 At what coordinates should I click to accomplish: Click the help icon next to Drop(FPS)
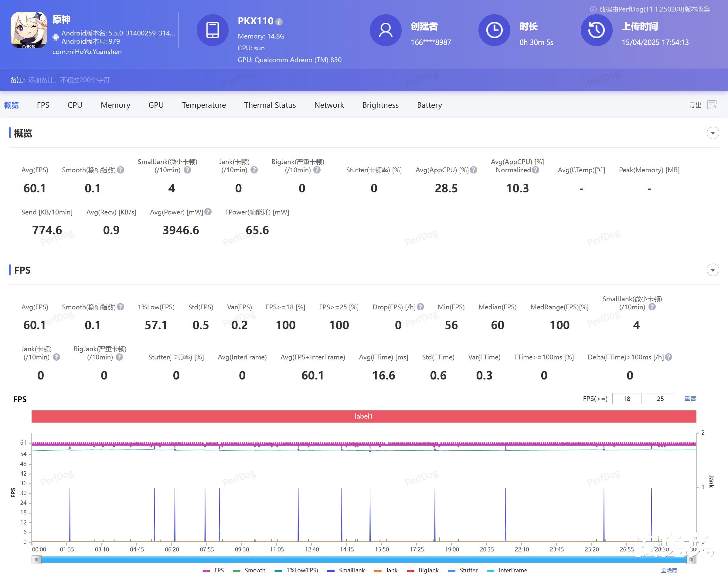420,307
